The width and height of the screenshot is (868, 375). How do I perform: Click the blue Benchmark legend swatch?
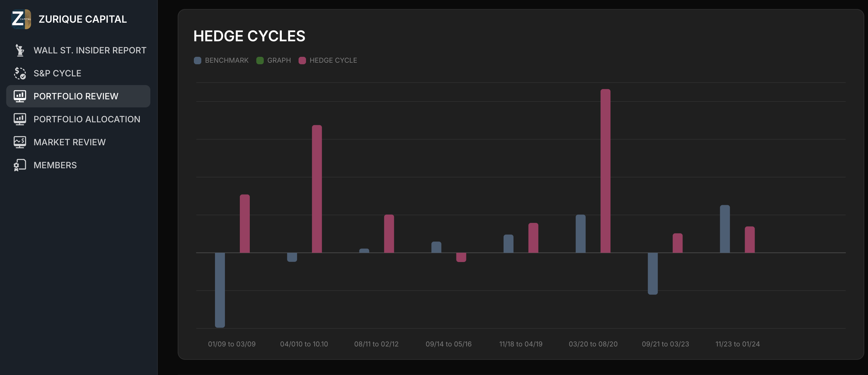(198, 60)
